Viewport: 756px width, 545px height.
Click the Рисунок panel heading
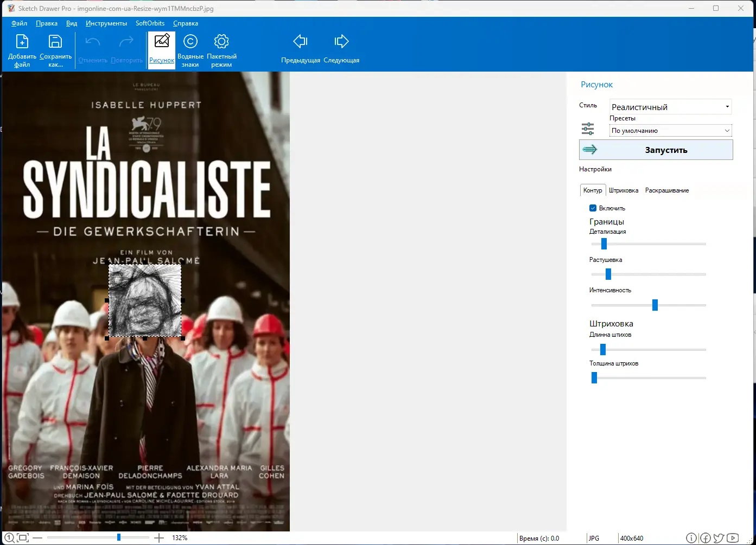[596, 85]
